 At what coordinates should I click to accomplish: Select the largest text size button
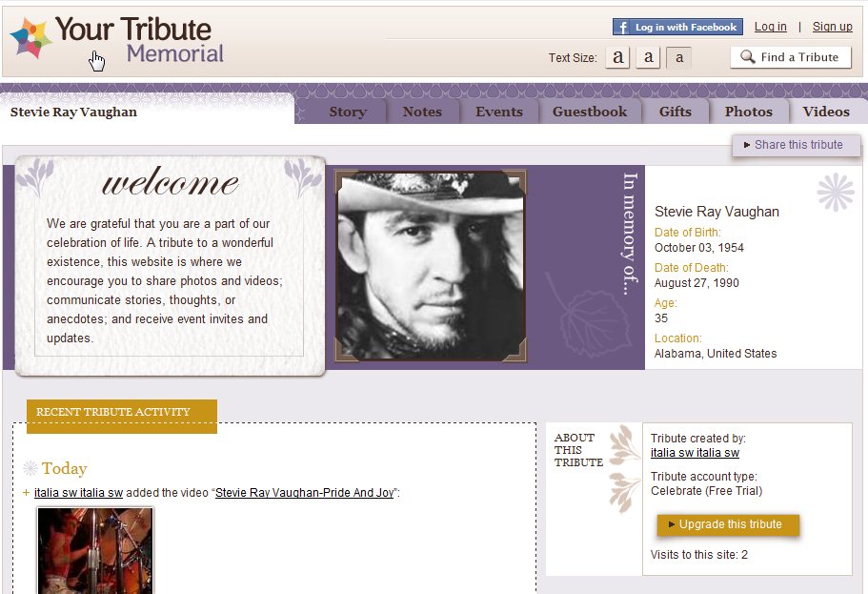pos(617,57)
